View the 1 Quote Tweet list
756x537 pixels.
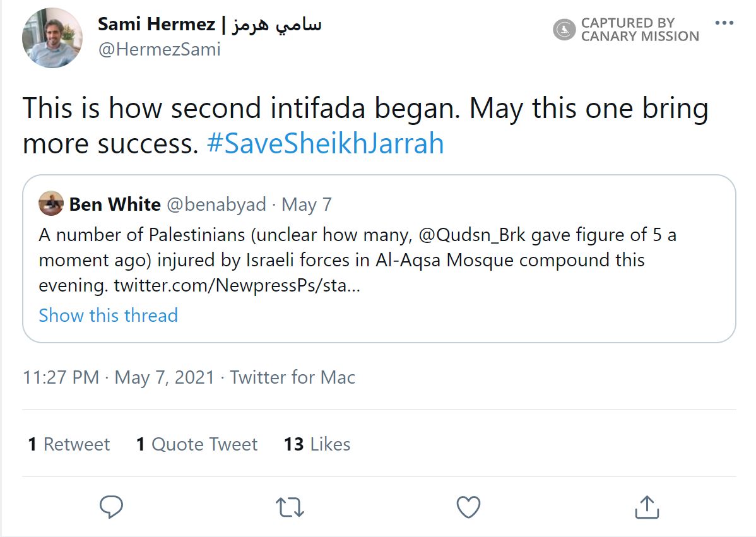coord(196,444)
